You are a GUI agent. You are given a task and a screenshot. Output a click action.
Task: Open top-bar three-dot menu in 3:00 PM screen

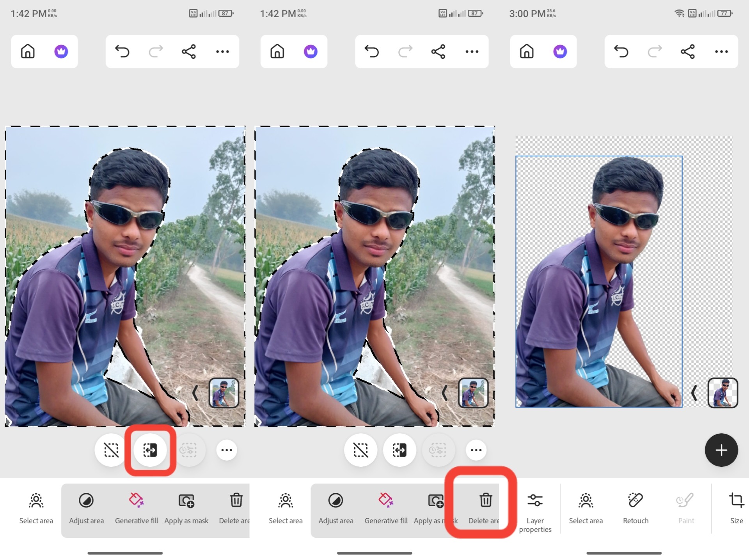(721, 51)
